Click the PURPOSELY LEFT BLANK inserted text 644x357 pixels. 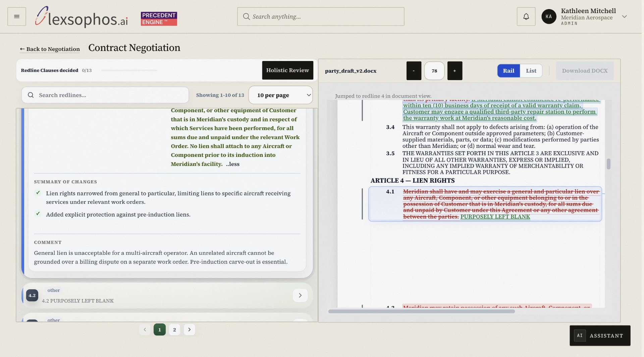click(495, 217)
